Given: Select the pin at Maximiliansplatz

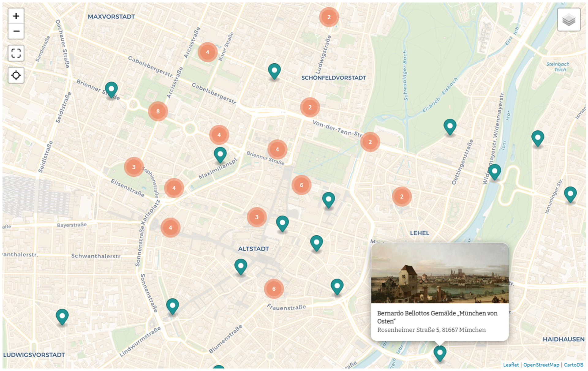Looking at the screenshot, I should (x=220, y=155).
